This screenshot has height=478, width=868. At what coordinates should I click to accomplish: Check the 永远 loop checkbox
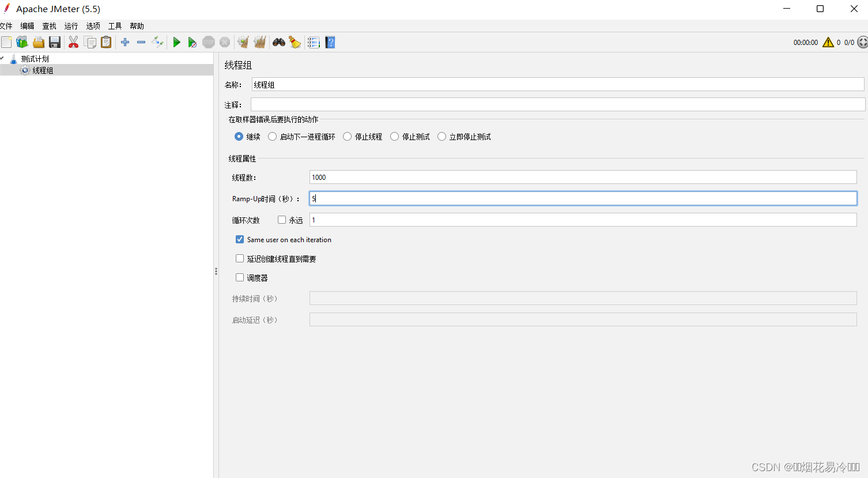pyautogui.click(x=282, y=220)
